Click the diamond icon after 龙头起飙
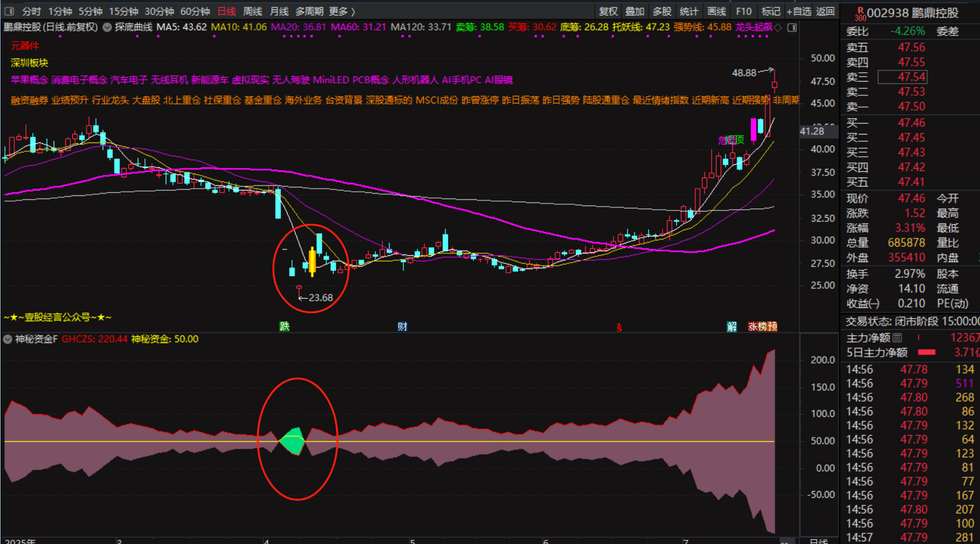 [x=778, y=27]
